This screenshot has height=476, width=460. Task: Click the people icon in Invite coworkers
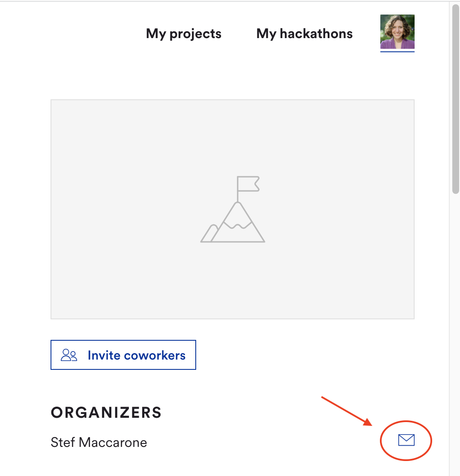click(69, 355)
